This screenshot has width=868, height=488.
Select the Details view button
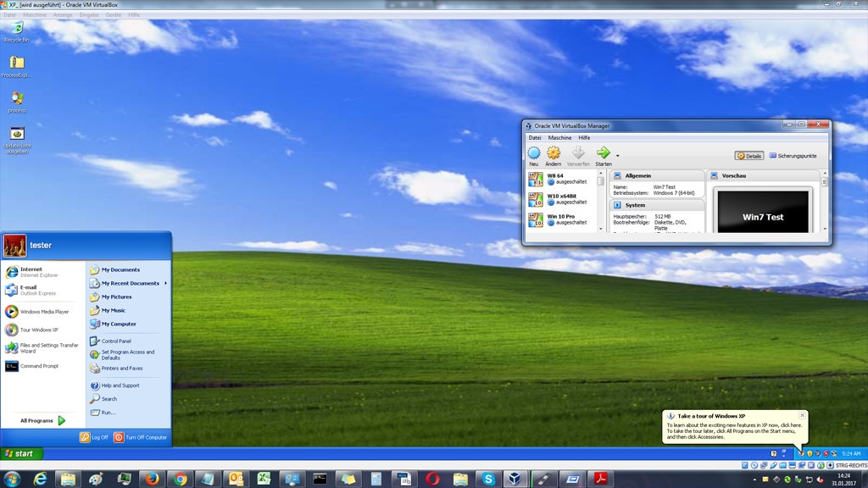click(749, 156)
